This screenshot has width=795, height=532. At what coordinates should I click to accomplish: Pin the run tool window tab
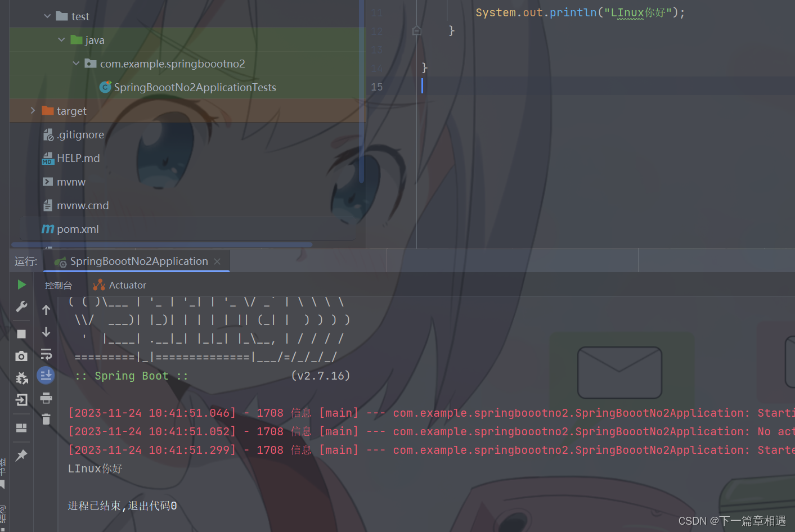(21, 454)
